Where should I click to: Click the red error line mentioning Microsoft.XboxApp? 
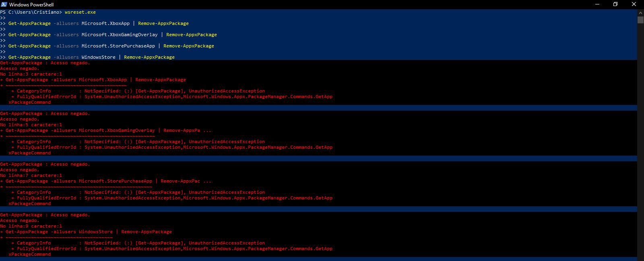[x=93, y=80]
